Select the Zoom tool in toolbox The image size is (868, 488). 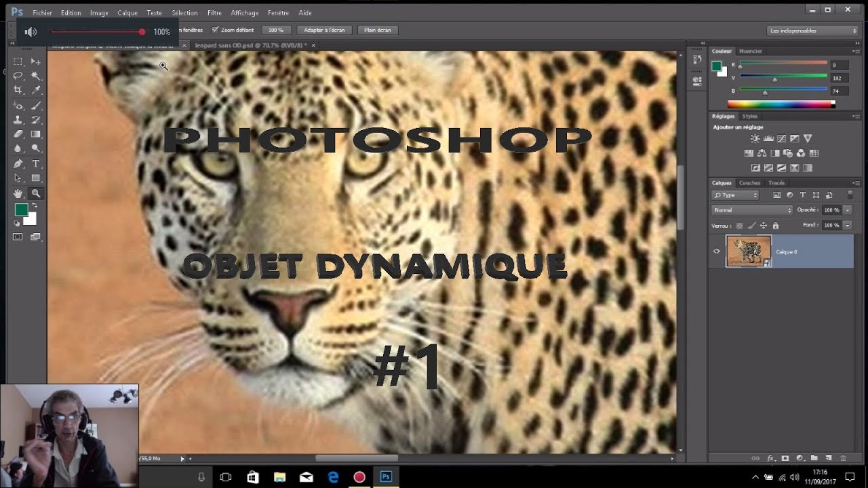(36, 193)
